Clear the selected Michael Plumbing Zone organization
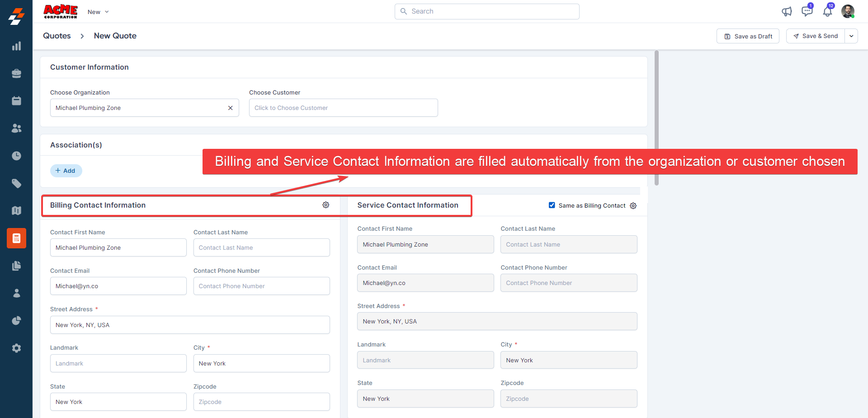868x418 pixels. [230, 108]
